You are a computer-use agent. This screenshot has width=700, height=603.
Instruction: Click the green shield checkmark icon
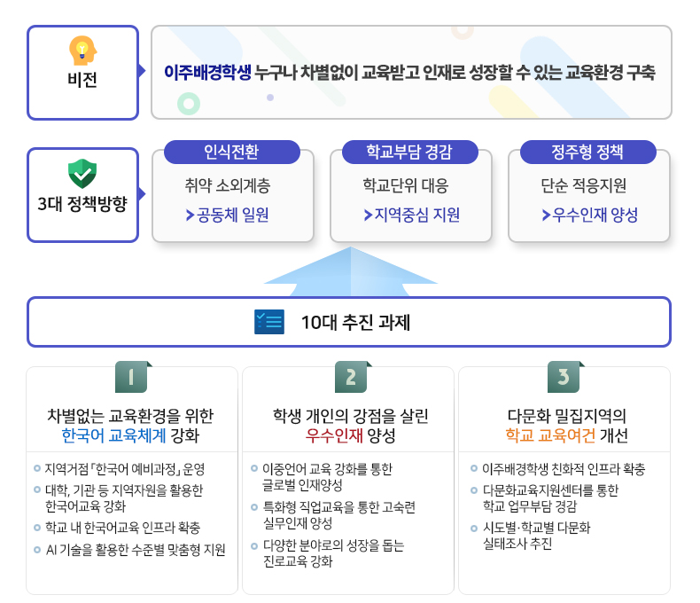(82, 173)
